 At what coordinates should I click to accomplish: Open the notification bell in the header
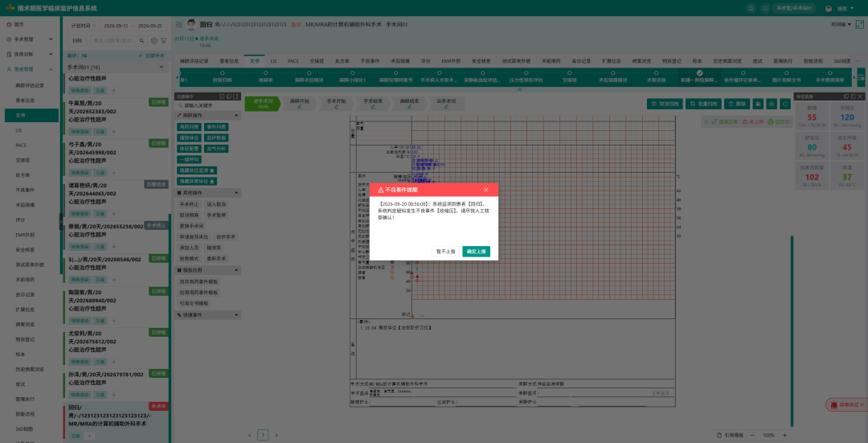(751, 8)
